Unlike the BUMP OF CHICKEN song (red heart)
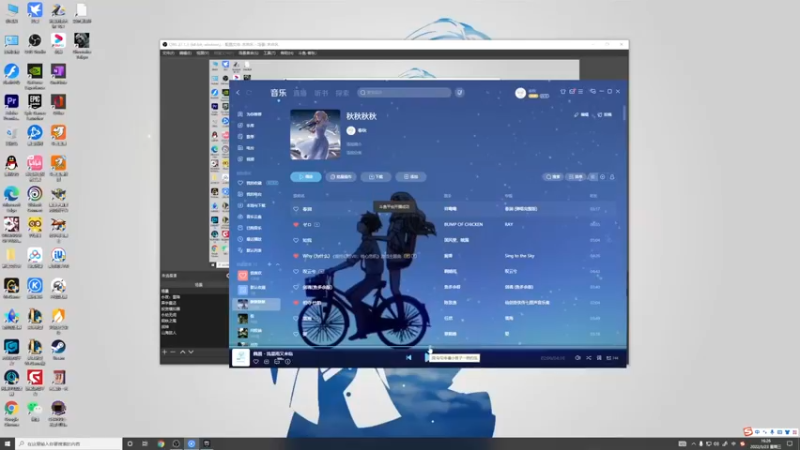Image resolution: width=800 pixels, height=450 pixels. pyautogui.click(x=295, y=224)
